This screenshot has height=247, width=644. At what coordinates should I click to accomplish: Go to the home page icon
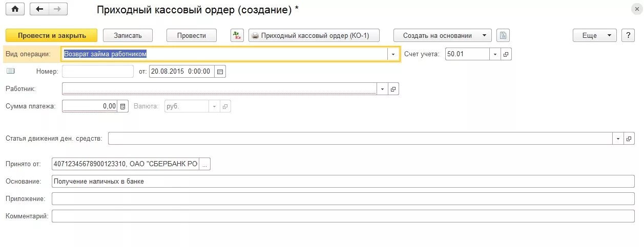pos(15,9)
